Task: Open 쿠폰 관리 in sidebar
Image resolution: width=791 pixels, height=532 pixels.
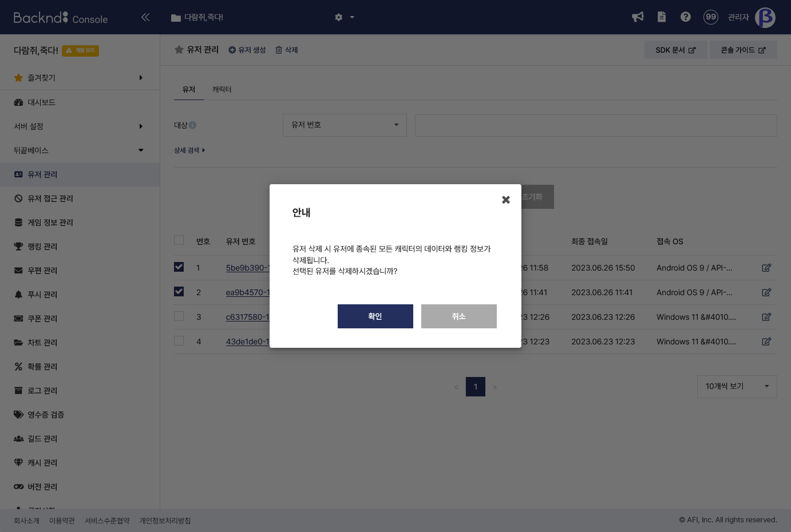Action: 80,319
